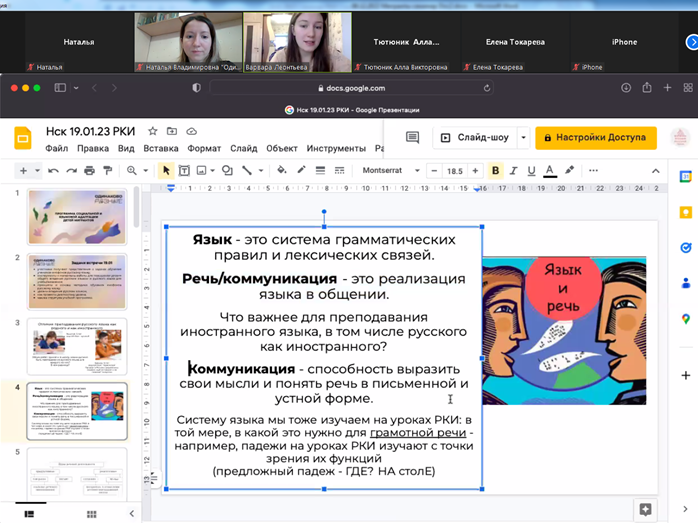
Task: Open Google Keep in side panel
Action: [686, 212]
